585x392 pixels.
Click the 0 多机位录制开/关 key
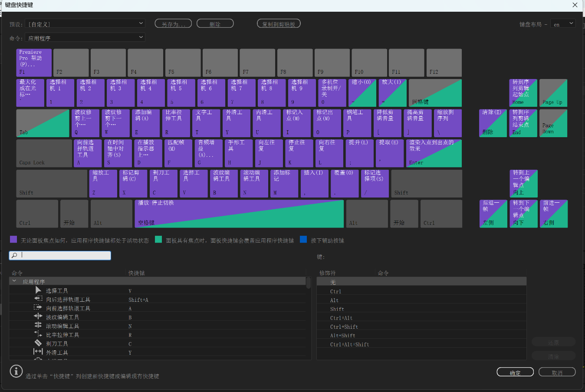pyautogui.click(x=332, y=93)
